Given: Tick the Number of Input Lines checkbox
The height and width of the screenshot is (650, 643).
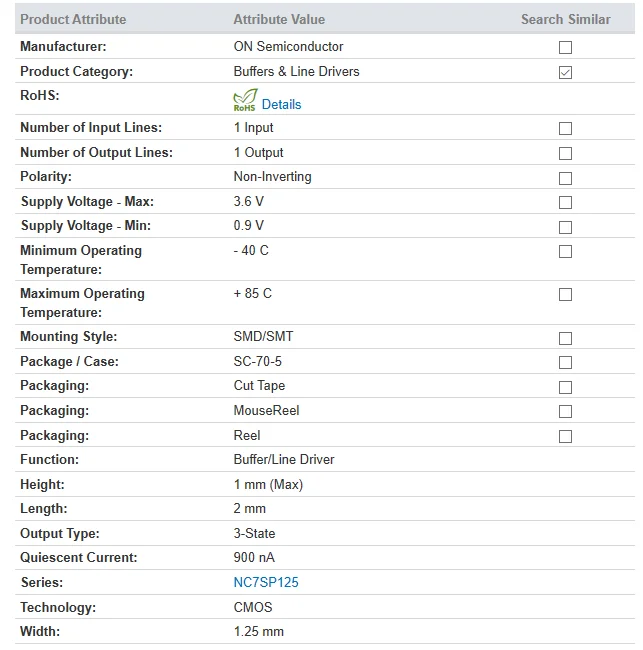Looking at the screenshot, I should 565,129.
